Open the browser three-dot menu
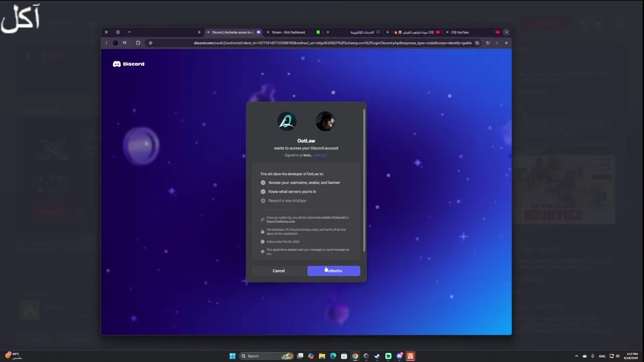This screenshot has height=362, width=644. coord(106,43)
